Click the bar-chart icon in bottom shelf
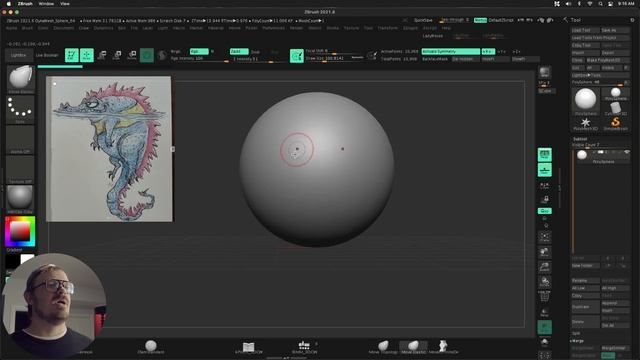Viewport: 640px width, 360px height. [304, 347]
